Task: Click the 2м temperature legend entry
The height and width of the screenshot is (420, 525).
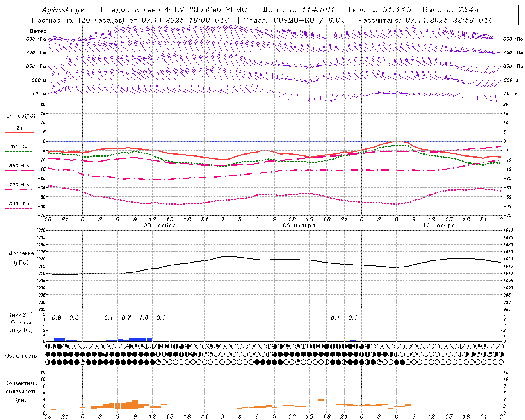Action: coord(19,128)
